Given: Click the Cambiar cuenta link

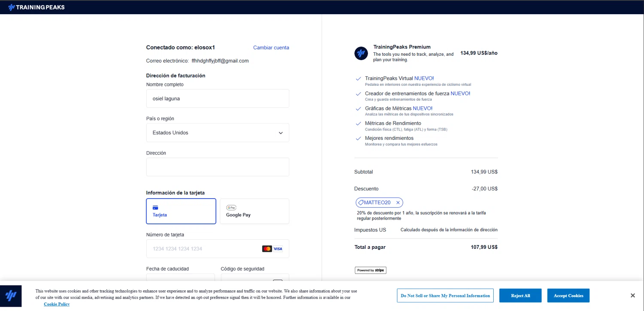Looking at the screenshot, I should [x=271, y=48].
